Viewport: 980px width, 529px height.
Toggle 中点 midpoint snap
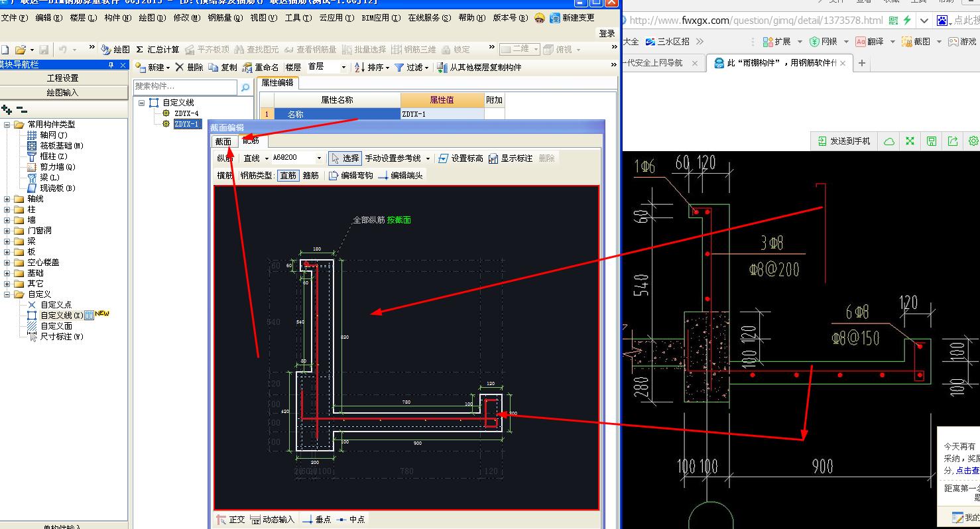[351, 520]
